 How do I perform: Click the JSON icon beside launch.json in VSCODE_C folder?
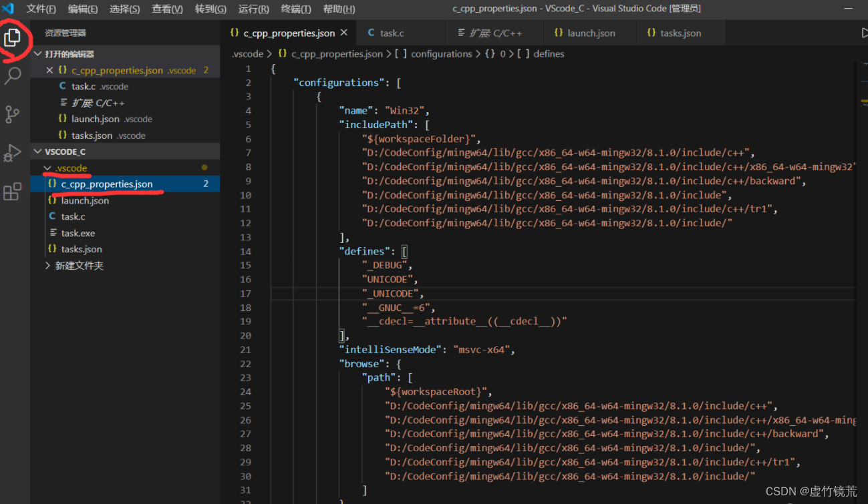[x=52, y=200]
